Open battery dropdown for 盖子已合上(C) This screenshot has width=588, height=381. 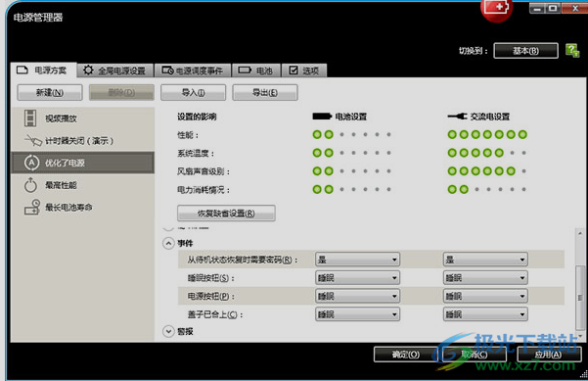pyautogui.click(x=357, y=314)
